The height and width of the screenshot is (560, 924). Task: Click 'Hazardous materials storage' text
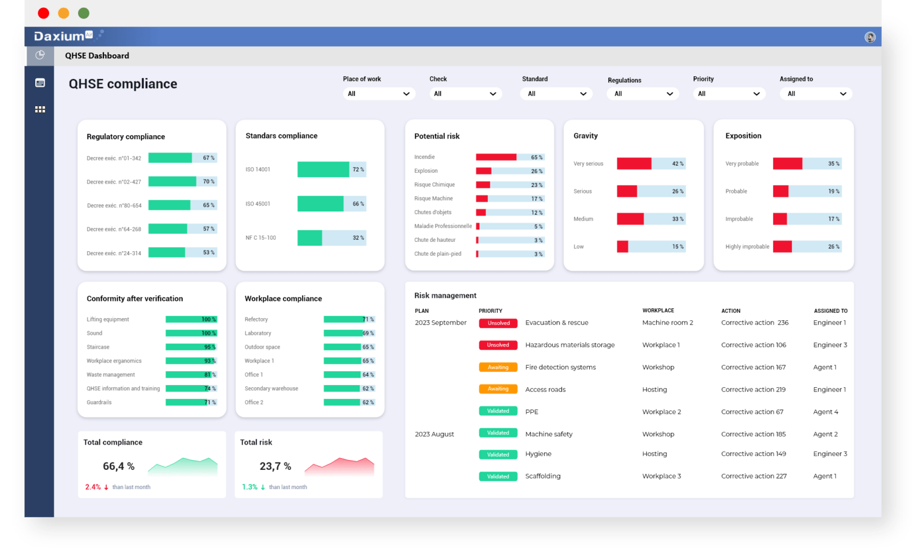tap(570, 345)
